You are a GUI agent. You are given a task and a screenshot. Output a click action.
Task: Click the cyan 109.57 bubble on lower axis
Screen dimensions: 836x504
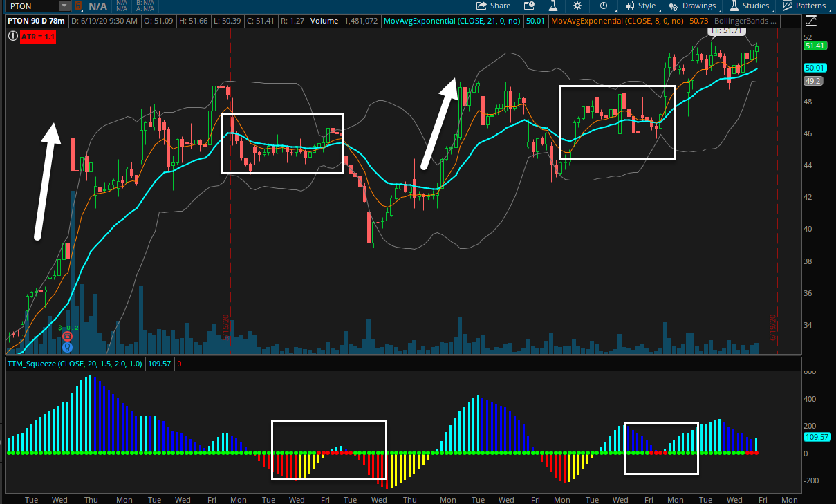tap(817, 437)
